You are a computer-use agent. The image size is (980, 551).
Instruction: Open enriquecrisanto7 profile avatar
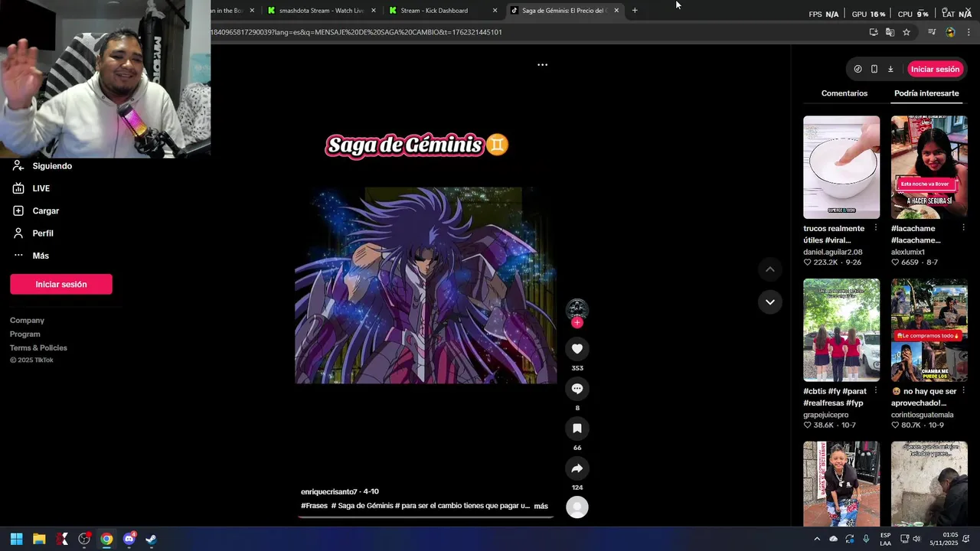pos(577,309)
